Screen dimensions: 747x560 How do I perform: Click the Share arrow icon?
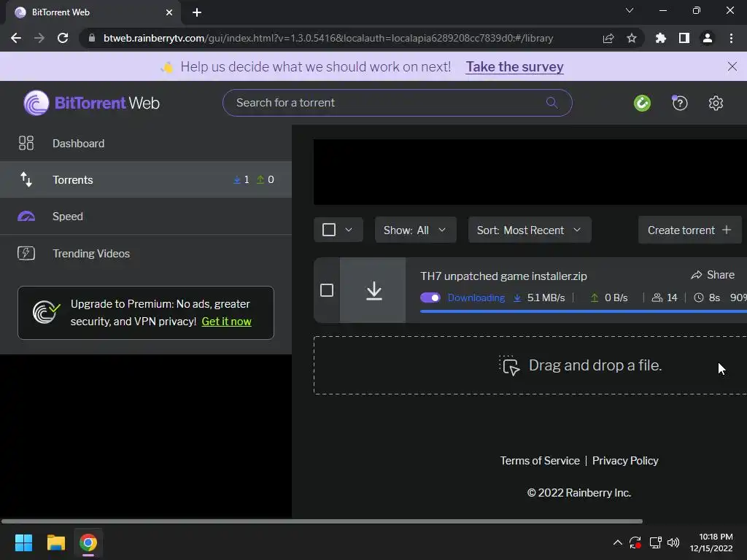[x=697, y=275]
